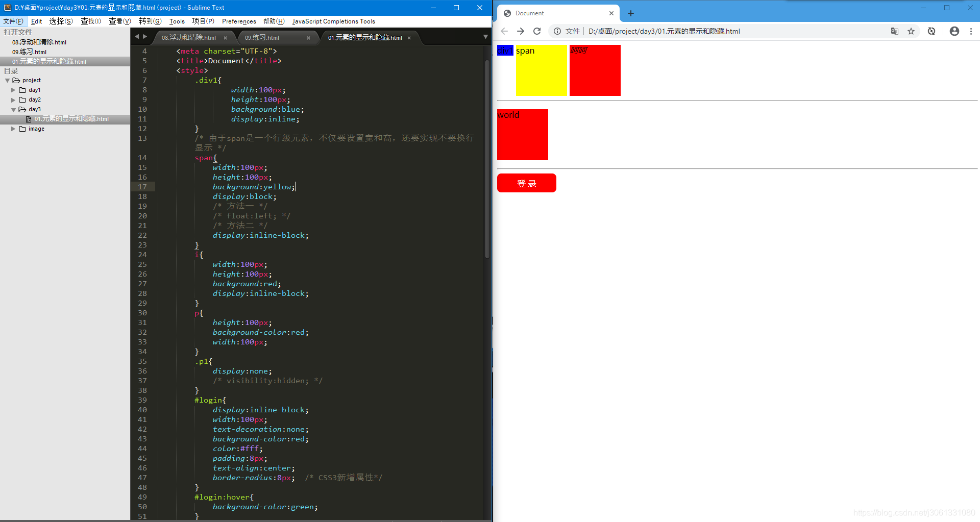980x522 pixels.
Task: Expand the day2 folder
Action: point(13,100)
